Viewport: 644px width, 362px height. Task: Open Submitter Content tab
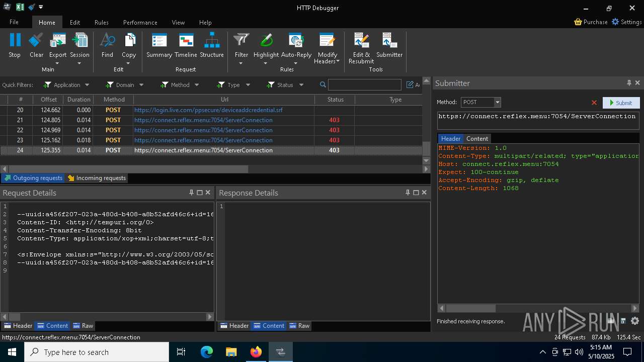(x=477, y=139)
